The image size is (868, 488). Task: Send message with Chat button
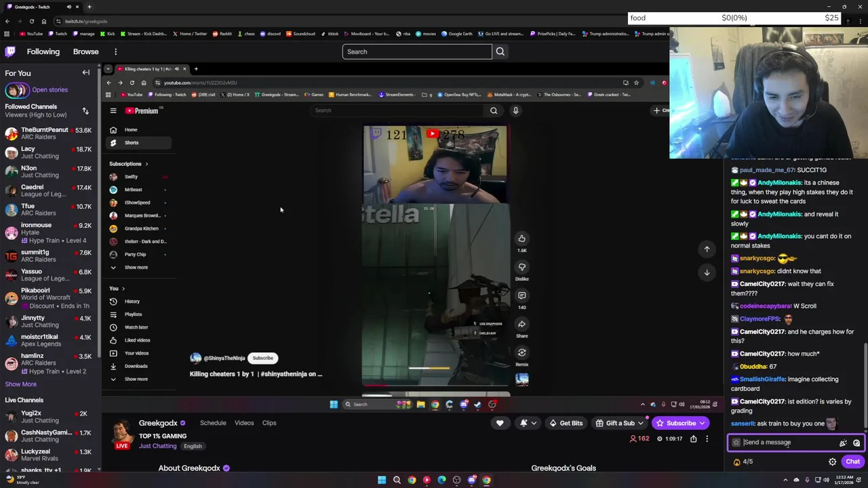(852, 462)
